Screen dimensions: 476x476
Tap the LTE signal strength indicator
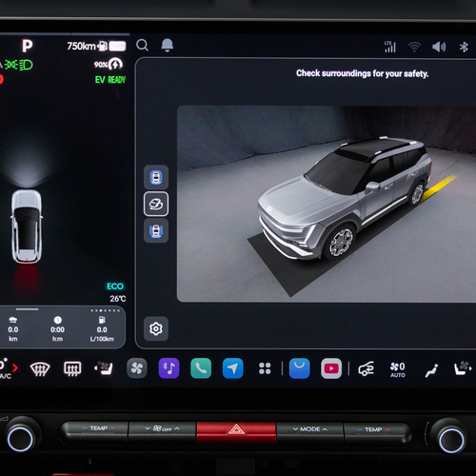tap(390, 47)
